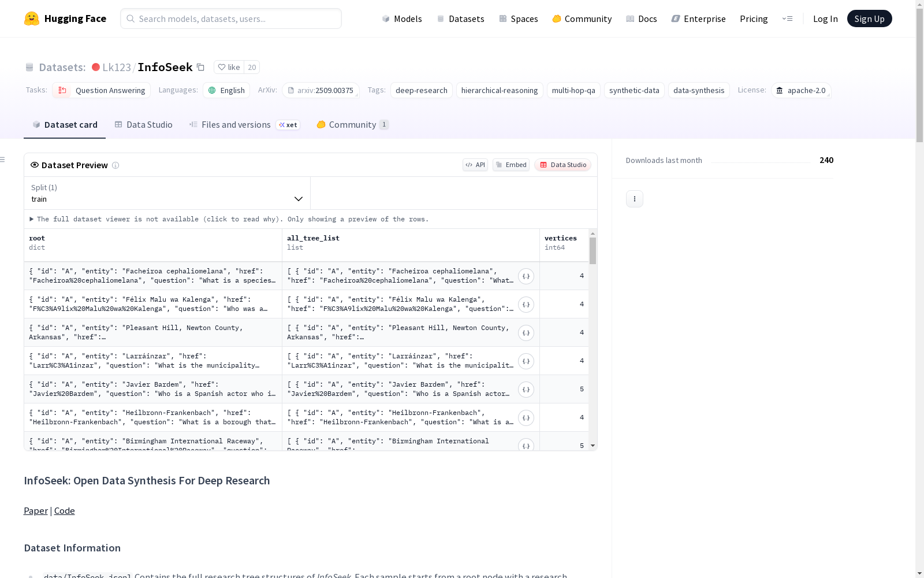Screen dimensions: 924x578
Task: Click the apache-2.0 license tag
Action: pyautogui.click(x=801, y=90)
